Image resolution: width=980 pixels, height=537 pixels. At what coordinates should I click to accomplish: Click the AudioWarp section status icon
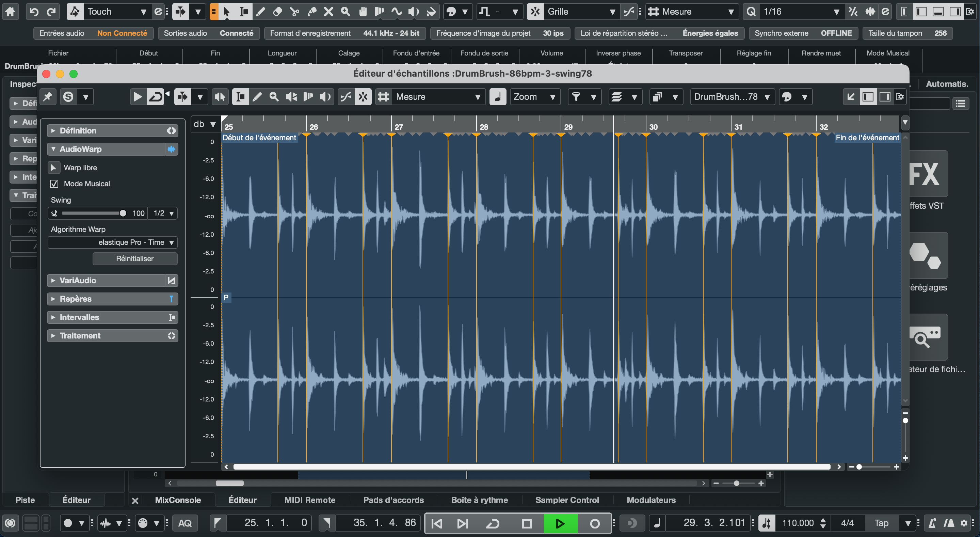[172, 149]
